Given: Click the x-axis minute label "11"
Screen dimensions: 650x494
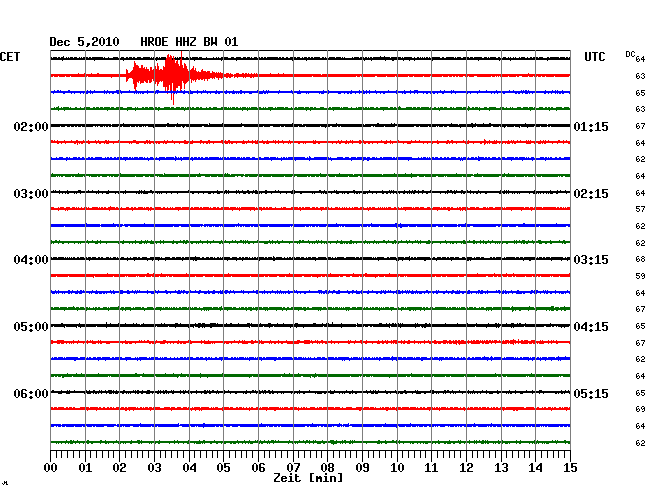Looking at the screenshot, I should [x=431, y=468].
